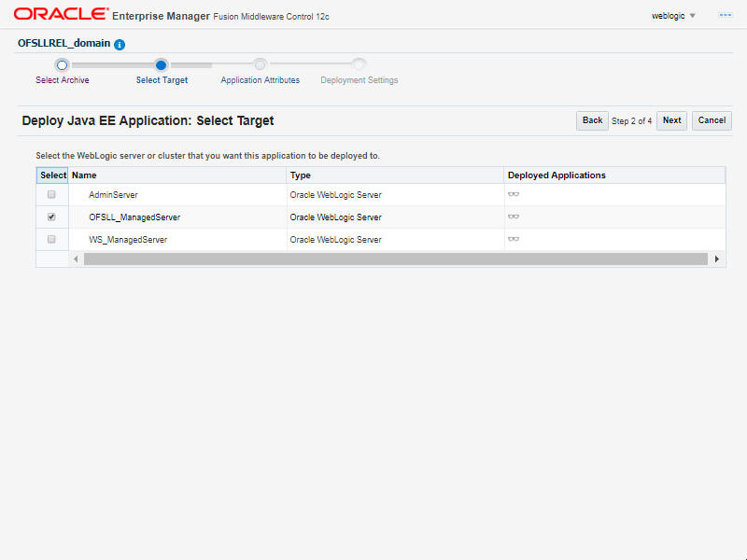
Task: Go to the Select Archive step label
Action: [x=63, y=80]
